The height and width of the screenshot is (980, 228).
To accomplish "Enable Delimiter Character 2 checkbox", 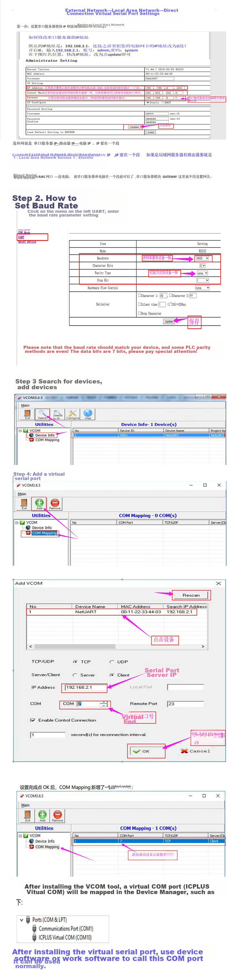I will 170,295.
